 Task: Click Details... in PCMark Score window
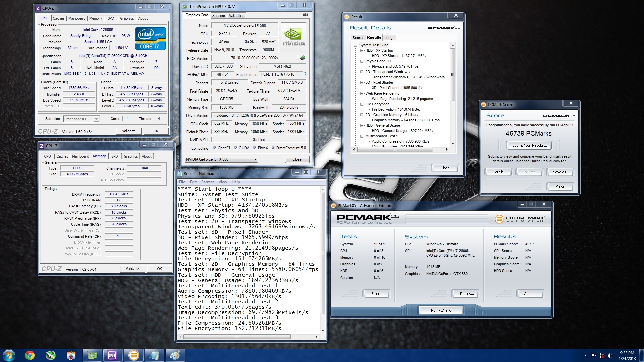(499, 172)
